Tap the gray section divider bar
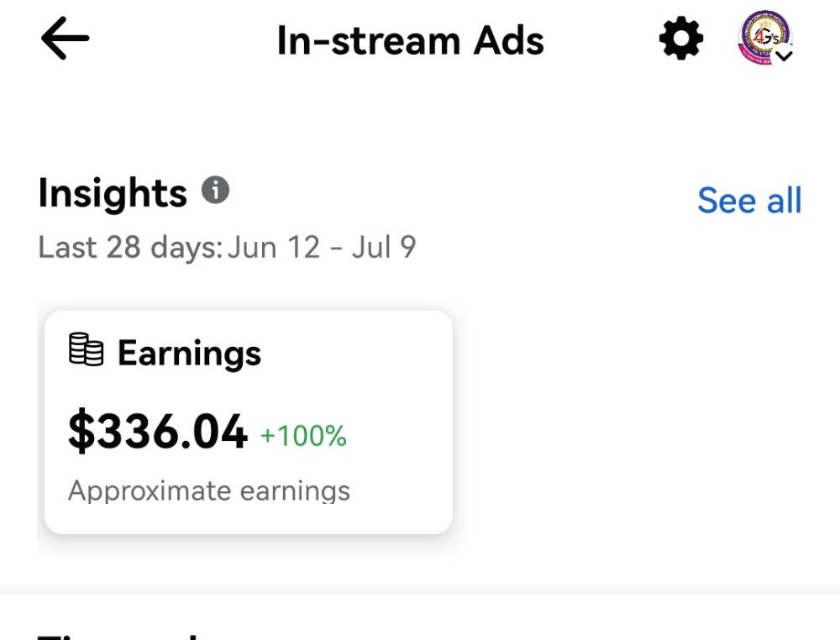 click(x=420, y=590)
